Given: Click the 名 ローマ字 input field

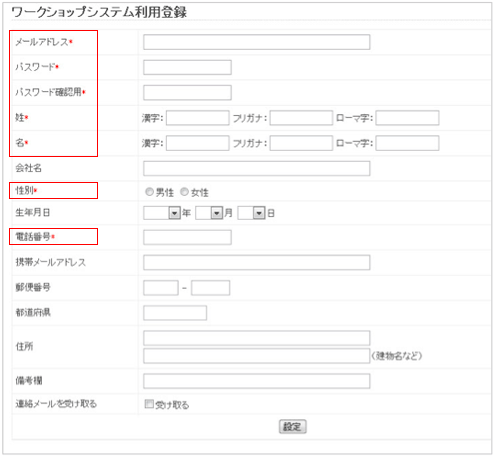Looking at the screenshot, I should pos(407,143).
